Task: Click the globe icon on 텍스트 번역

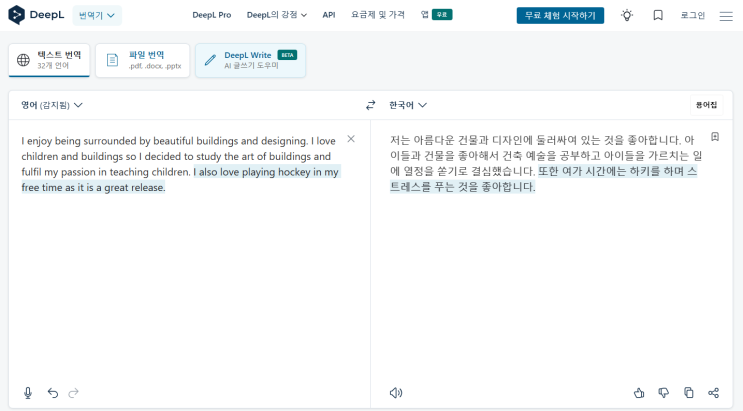Action: tap(23, 60)
